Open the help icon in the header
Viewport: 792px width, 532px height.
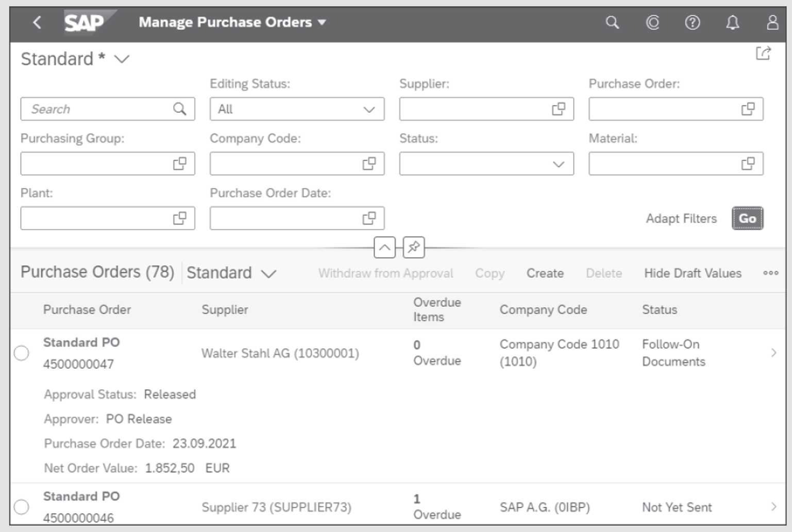point(692,23)
